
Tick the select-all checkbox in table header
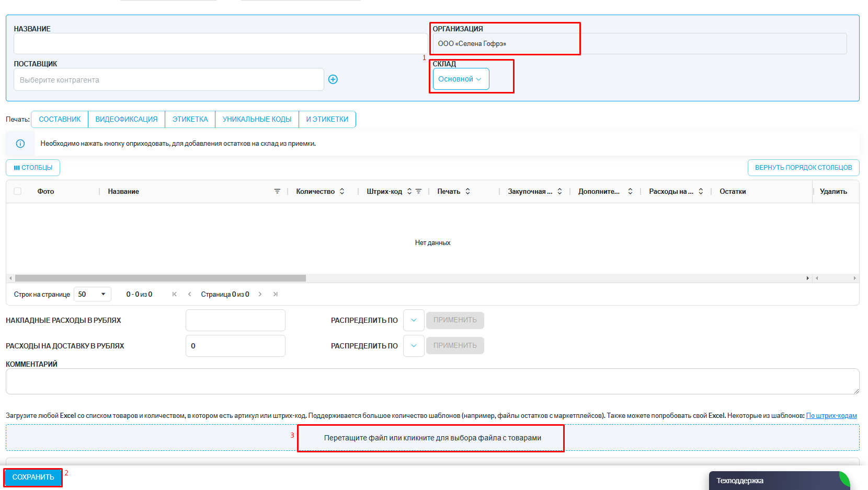17,191
